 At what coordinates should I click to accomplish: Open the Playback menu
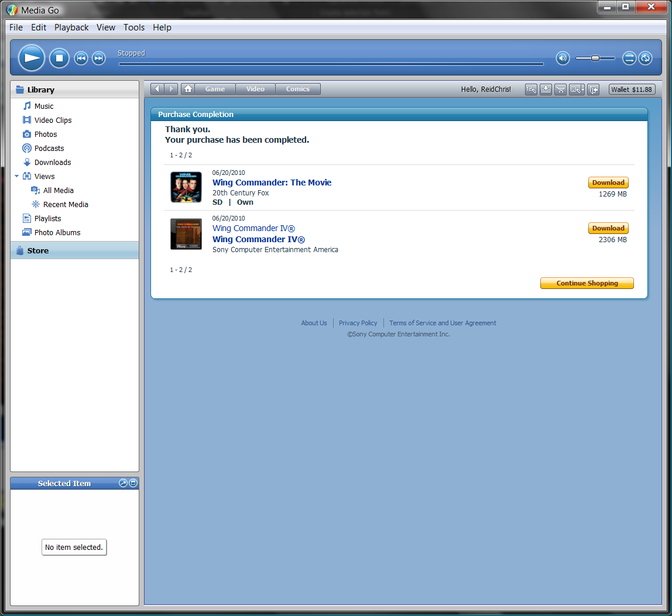[x=71, y=27]
